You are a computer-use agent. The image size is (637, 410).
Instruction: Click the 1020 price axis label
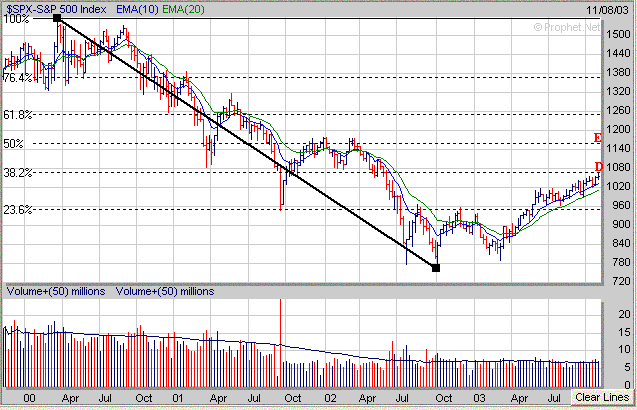coord(618,186)
